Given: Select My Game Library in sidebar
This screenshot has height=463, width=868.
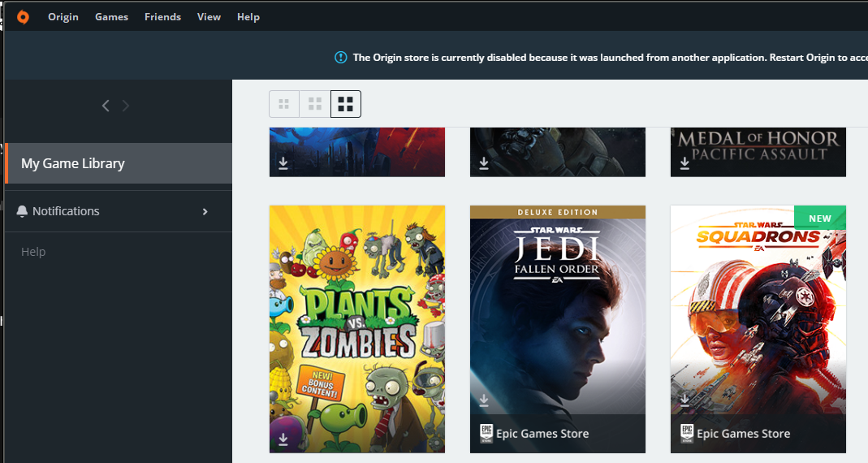Looking at the screenshot, I should (x=119, y=163).
